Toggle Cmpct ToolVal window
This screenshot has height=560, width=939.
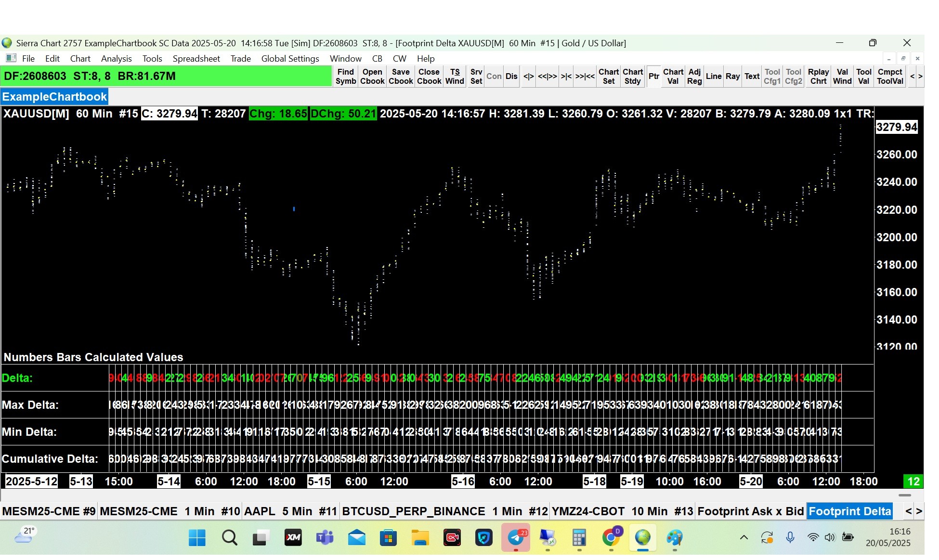coord(889,77)
